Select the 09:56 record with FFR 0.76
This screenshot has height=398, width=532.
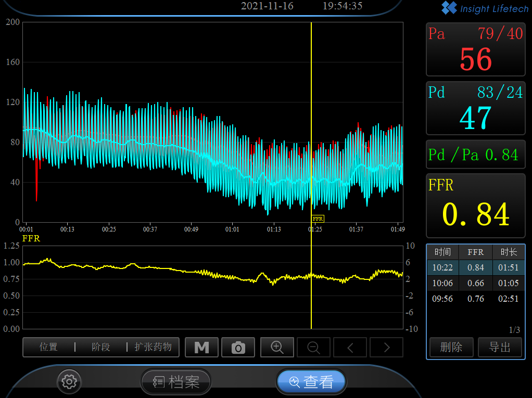[x=475, y=299]
